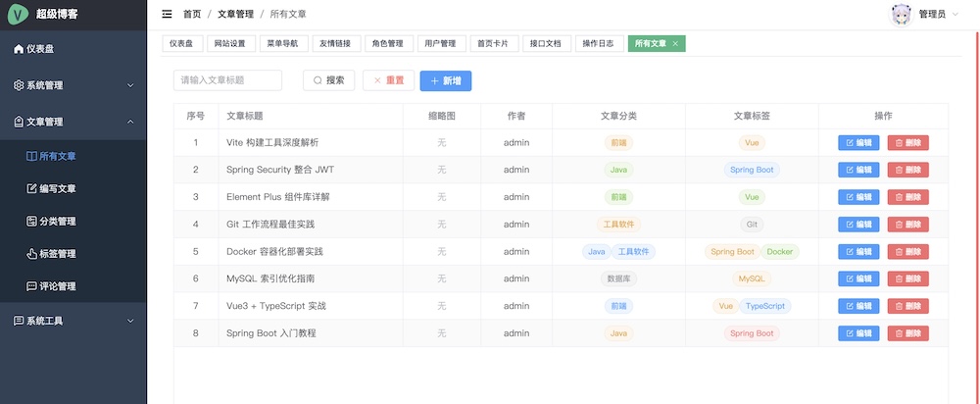
Task: Open the 友情链接 tab
Action: [x=335, y=44]
